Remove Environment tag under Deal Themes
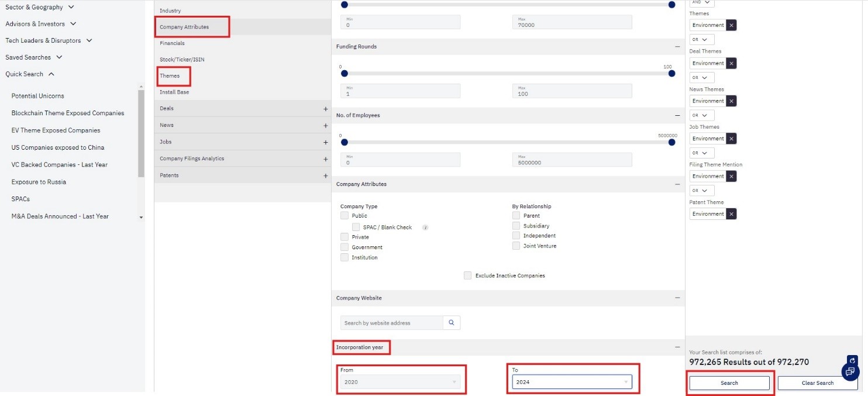868x396 pixels. (732, 63)
